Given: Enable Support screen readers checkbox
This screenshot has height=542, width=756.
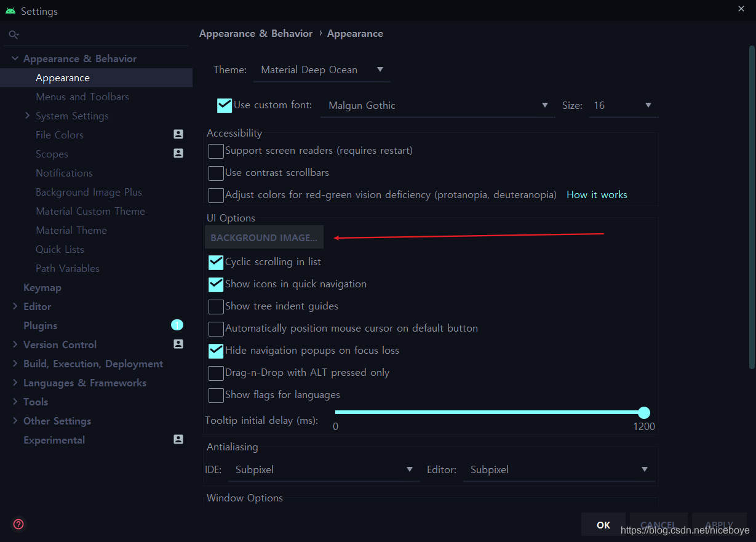Looking at the screenshot, I should click(x=216, y=151).
